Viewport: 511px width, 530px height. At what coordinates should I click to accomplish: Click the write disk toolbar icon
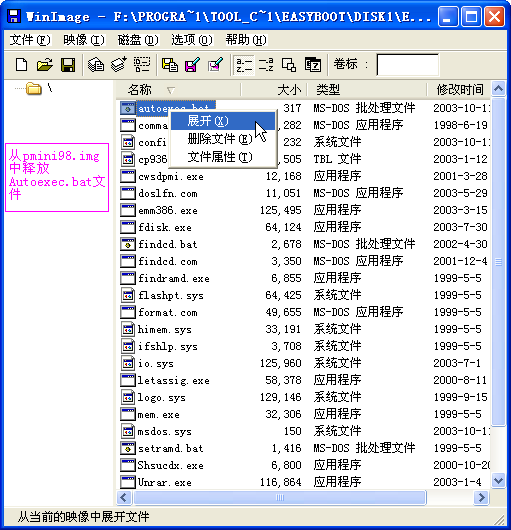point(119,65)
